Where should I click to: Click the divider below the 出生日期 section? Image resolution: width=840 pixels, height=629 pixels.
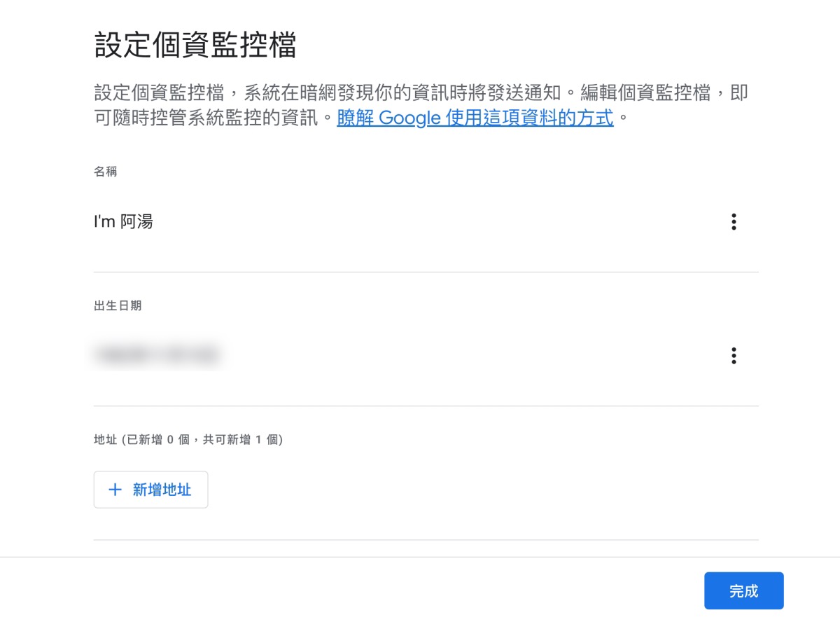click(426, 406)
